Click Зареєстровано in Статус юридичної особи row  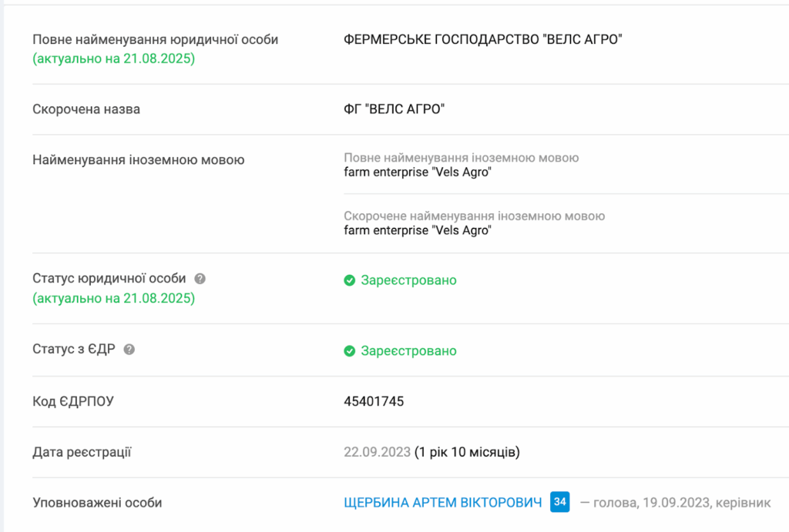pyautogui.click(x=408, y=280)
